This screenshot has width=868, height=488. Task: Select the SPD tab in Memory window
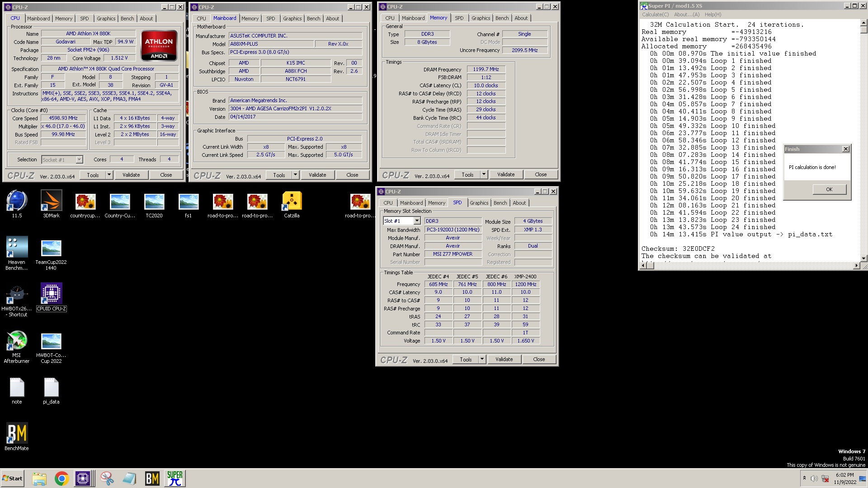tap(459, 18)
